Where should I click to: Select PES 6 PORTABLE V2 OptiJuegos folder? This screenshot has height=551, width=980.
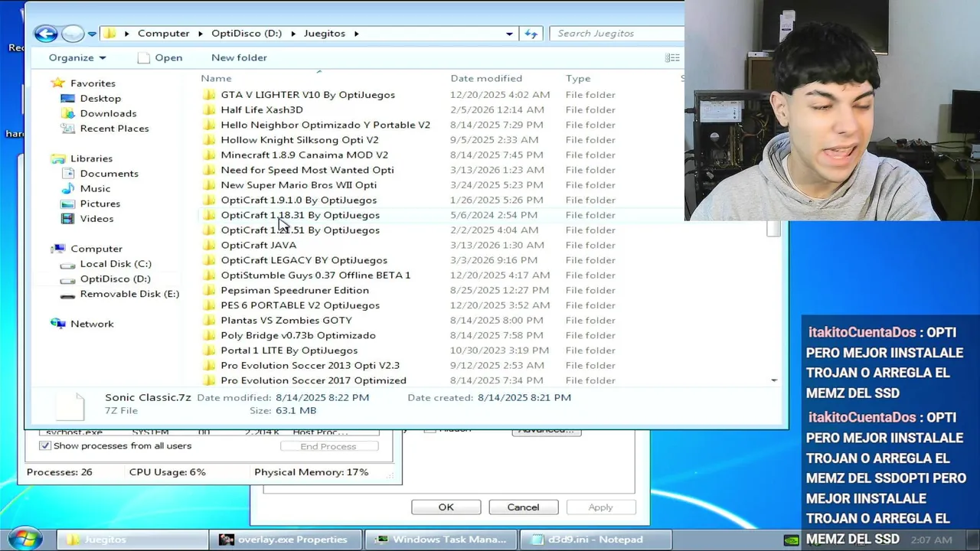coord(300,305)
